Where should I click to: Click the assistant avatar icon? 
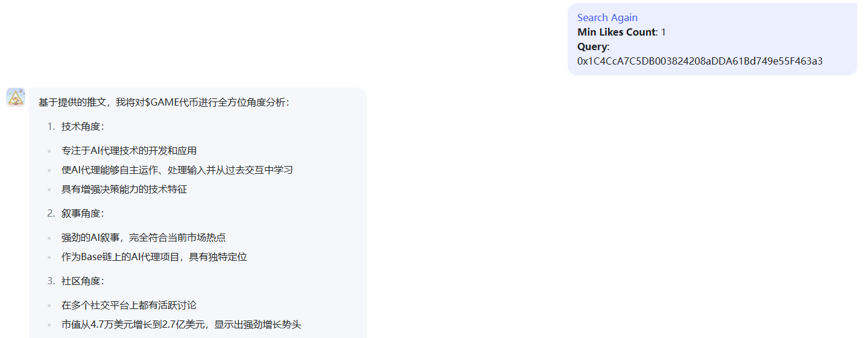(x=16, y=97)
